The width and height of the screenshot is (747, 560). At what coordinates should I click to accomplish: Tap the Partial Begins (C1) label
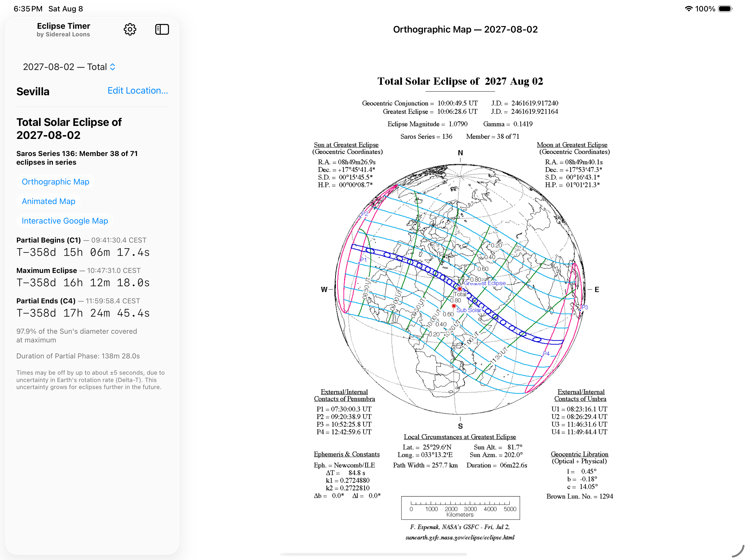pos(49,240)
